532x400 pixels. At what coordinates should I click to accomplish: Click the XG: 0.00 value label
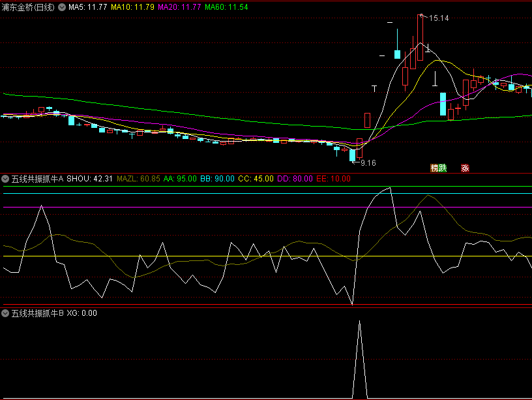81,313
